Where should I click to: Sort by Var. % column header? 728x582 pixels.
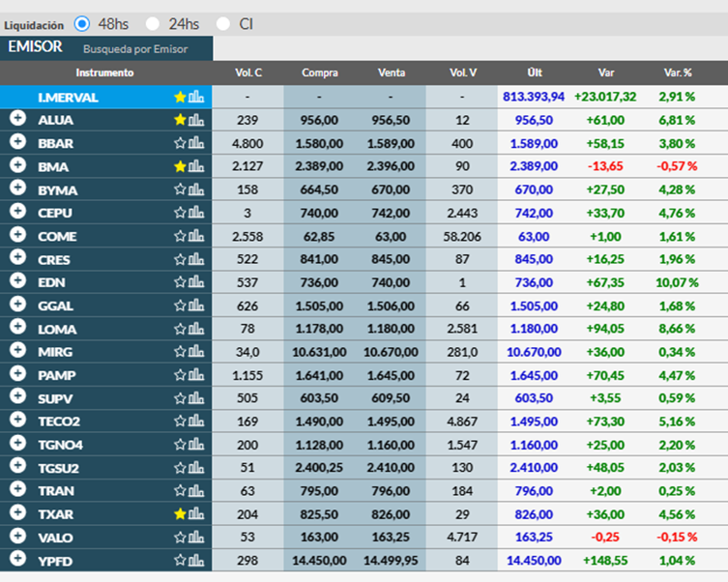click(x=678, y=73)
